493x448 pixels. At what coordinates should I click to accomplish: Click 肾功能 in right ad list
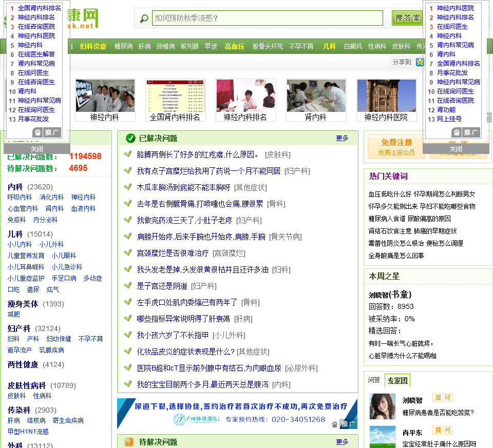tap(446, 110)
